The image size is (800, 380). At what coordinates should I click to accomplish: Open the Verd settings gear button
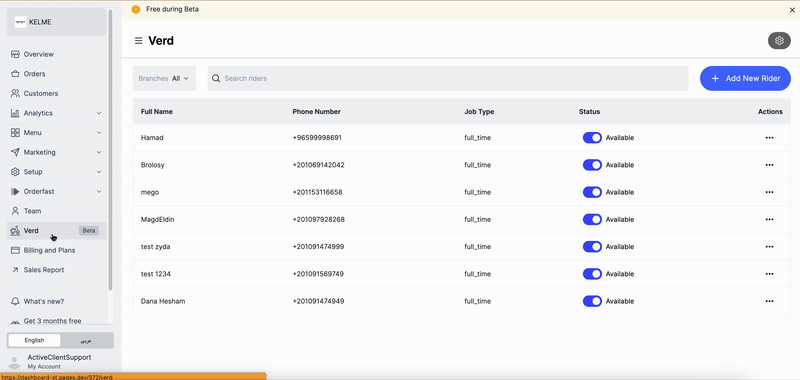point(779,41)
